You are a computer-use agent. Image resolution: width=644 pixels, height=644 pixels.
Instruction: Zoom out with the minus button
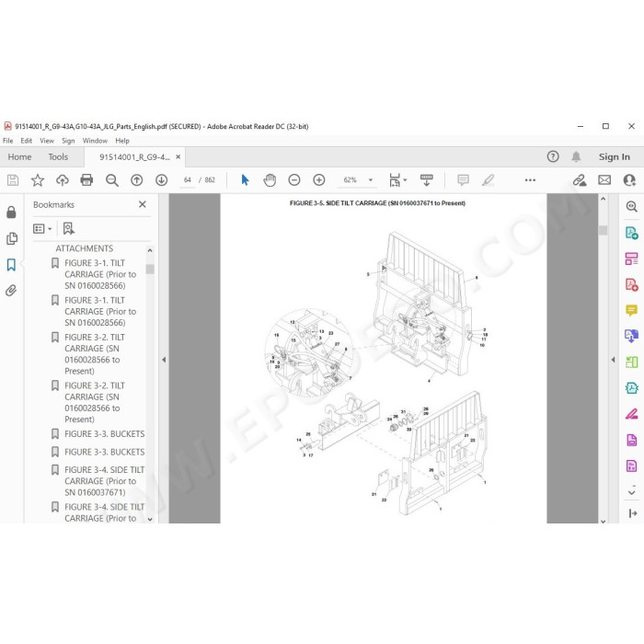[294, 180]
